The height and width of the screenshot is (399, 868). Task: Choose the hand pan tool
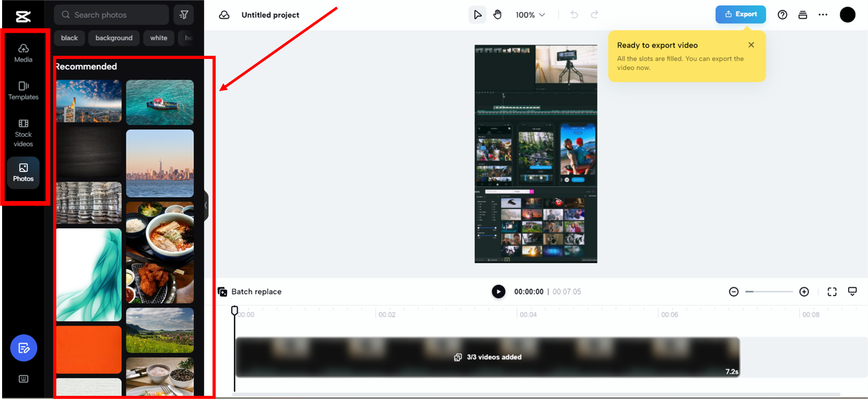click(x=498, y=15)
